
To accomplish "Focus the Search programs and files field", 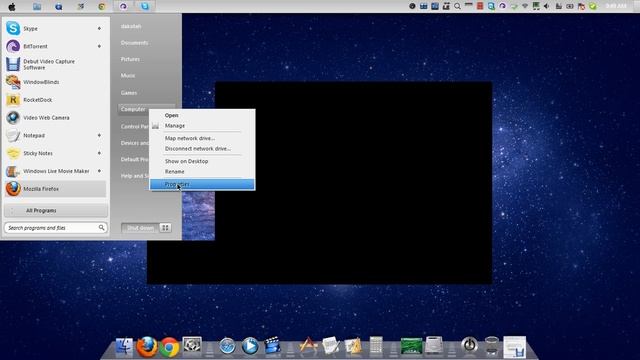I will [x=56, y=228].
